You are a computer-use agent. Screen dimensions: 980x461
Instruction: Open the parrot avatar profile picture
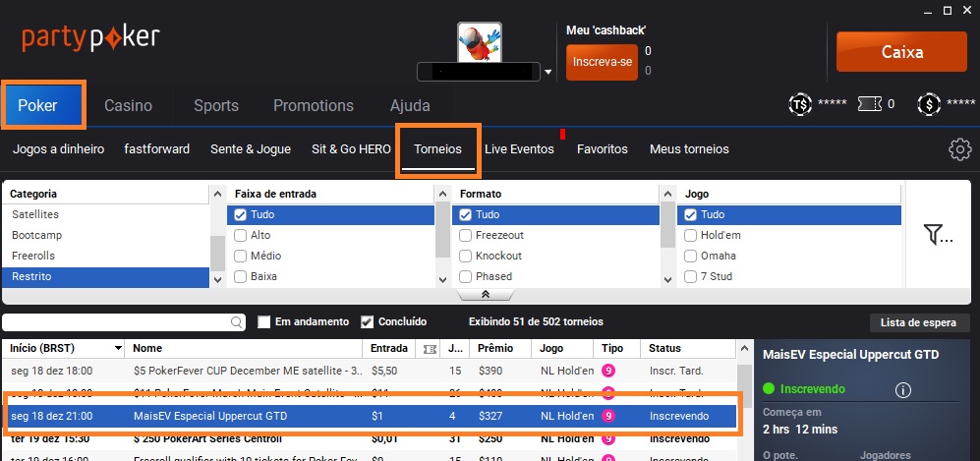click(480, 42)
